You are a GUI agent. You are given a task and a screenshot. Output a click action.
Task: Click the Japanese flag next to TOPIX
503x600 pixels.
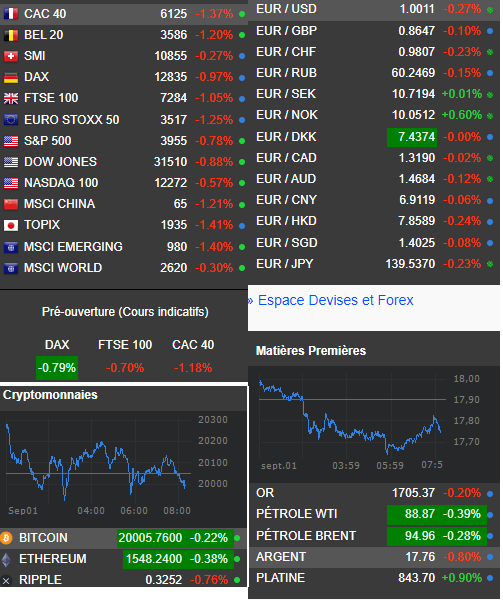click(x=11, y=225)
